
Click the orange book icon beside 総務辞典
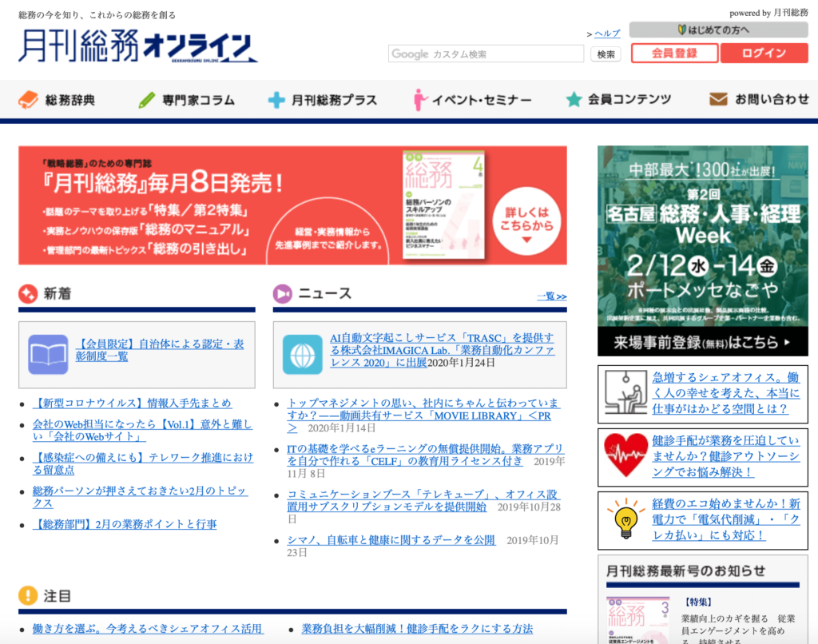(x=28, y=100)
